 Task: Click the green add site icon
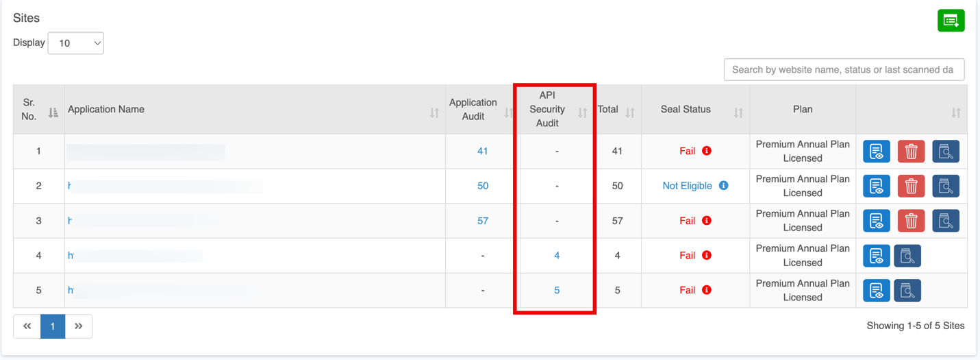[x=951, y=21]
